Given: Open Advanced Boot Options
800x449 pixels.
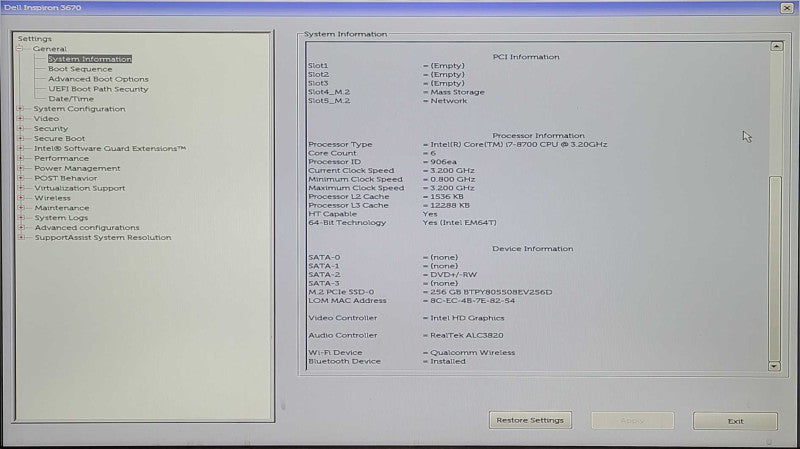Looking at the screenshot, I should click(98, 79).
